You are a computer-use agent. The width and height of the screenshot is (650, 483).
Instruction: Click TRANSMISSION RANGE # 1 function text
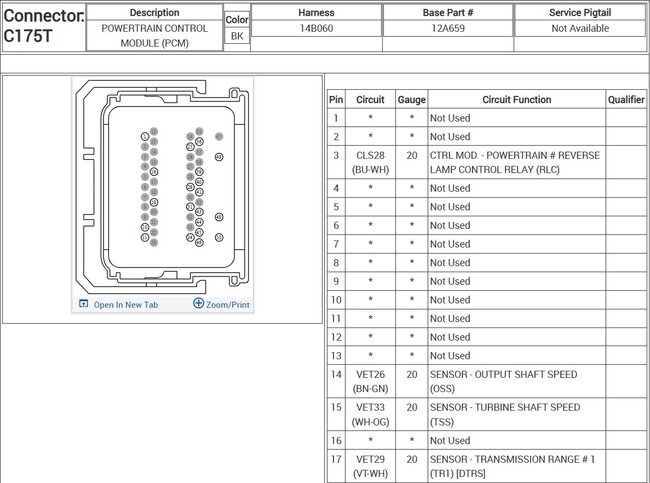point(512,466)
